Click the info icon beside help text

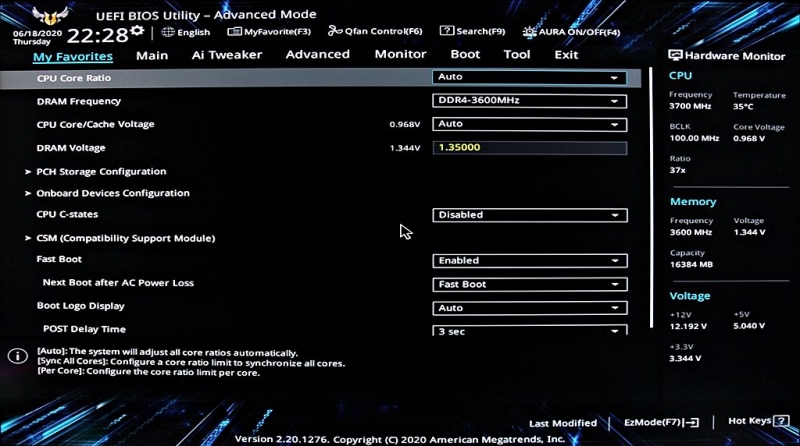click(x=17, y=356)
